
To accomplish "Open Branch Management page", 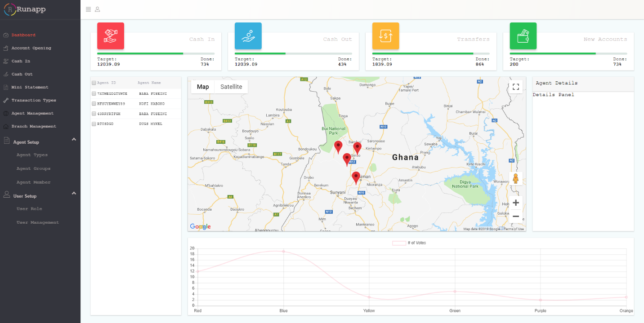I will tap(34, 126).
